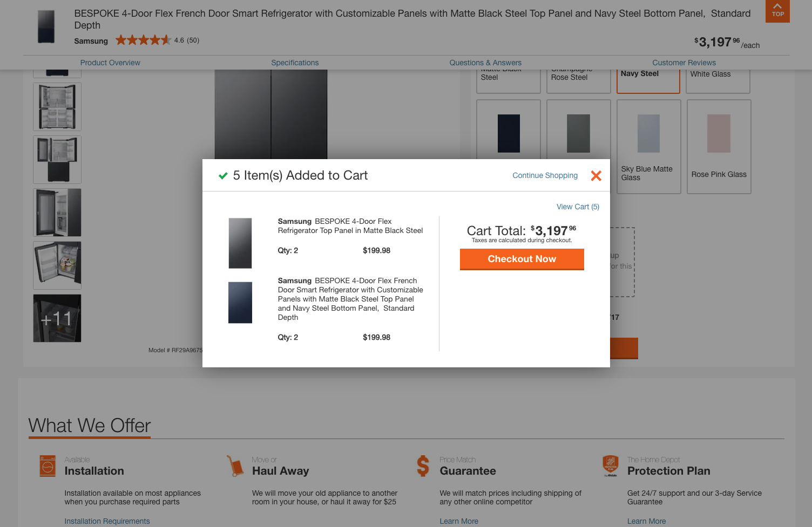Open the Product Overview tab
The height and width of the screenshot is (527, 812).
[x=110, y=63]
